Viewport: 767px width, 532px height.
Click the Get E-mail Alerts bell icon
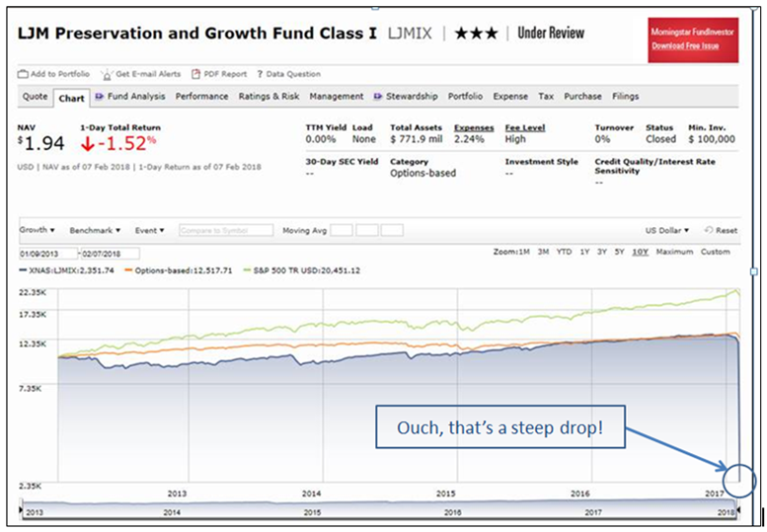(107, 75)
